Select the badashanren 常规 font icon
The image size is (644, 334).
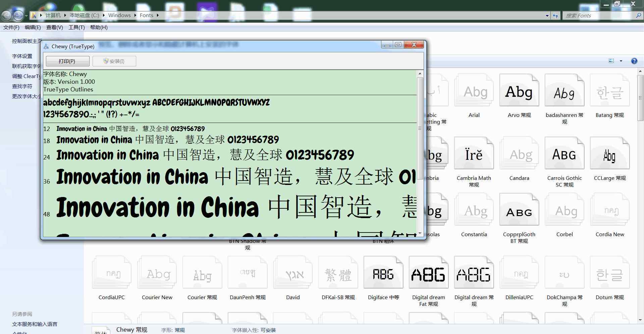click(565, 91)
